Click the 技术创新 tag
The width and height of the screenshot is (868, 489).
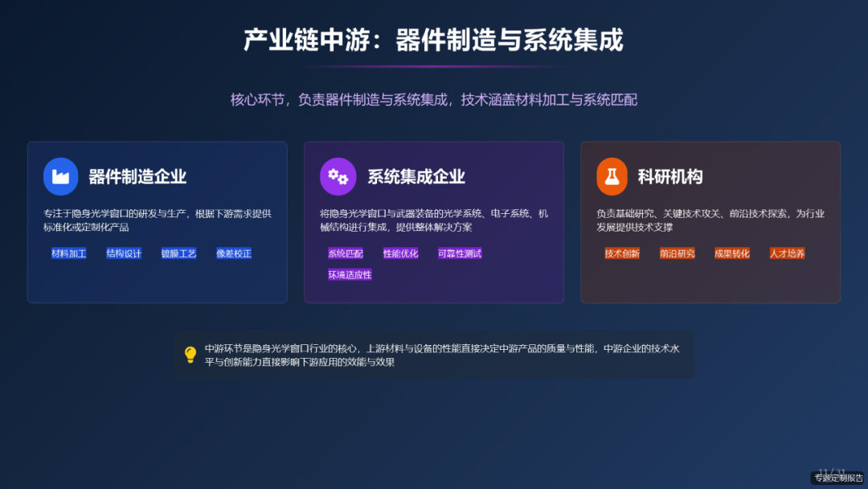[621, 253]
